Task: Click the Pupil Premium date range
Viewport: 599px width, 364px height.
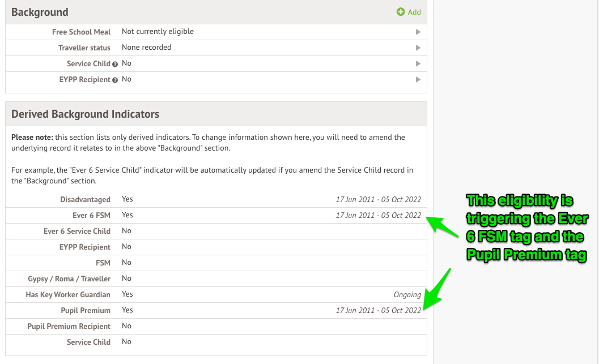Action: [378, 310]
